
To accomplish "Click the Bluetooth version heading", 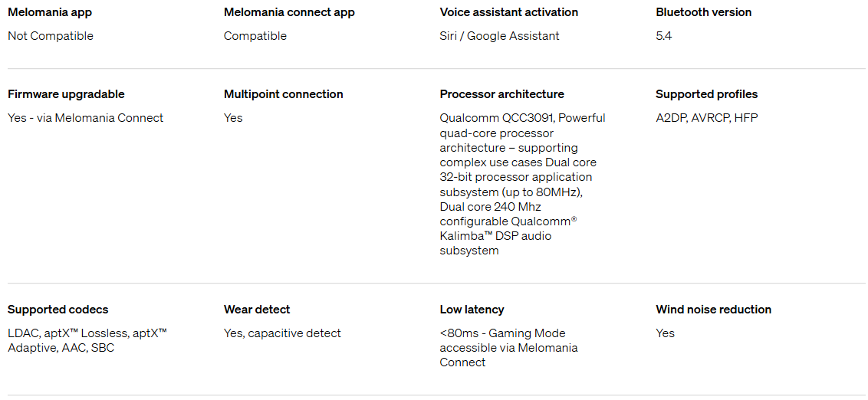I will click(x=703, y=12).
